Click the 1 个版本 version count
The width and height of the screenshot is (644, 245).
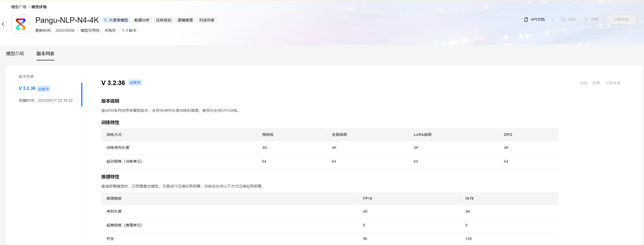click(129, 30)
